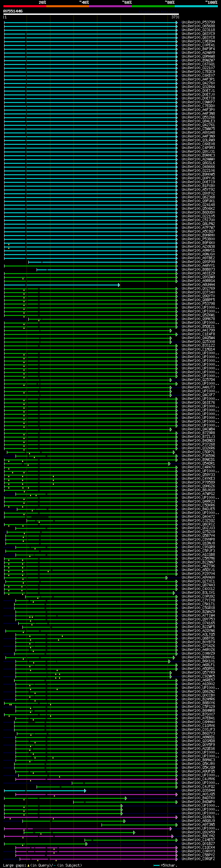Click label UniRef100_B4DTK0
The image size is (221, 868).
point(198,798)
